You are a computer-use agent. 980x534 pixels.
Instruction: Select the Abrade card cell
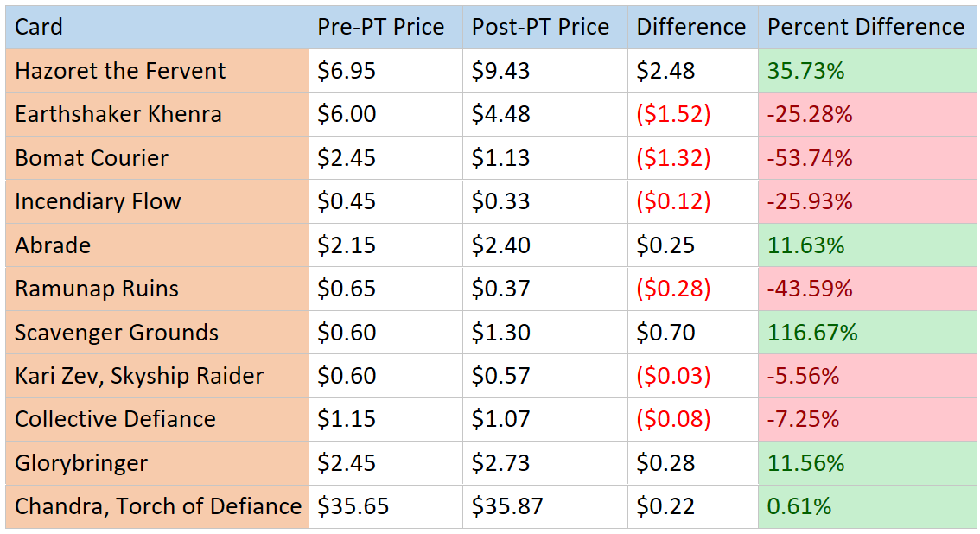156,245
